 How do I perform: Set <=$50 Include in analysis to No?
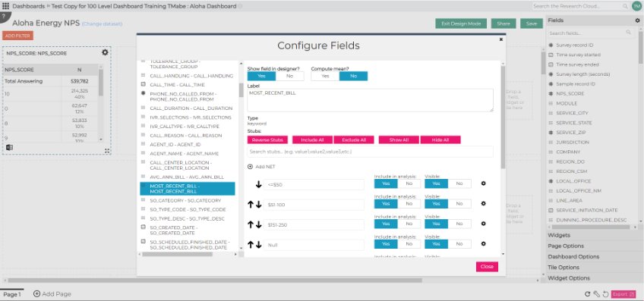point(409,183)
